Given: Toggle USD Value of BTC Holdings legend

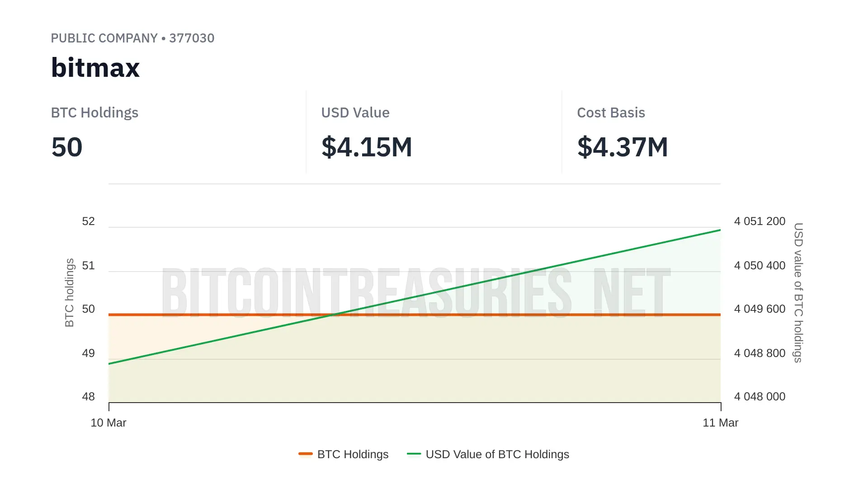Looking at the screenshot, I should point(497,454).
